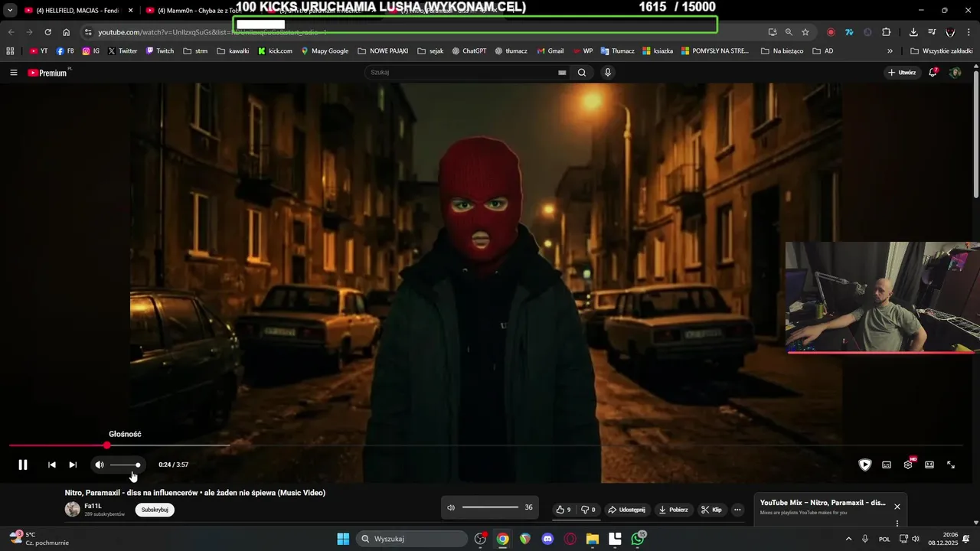Screen dimensions: 980x551
Task: Open the browser profile icon
Action: [x=950, y=32]
